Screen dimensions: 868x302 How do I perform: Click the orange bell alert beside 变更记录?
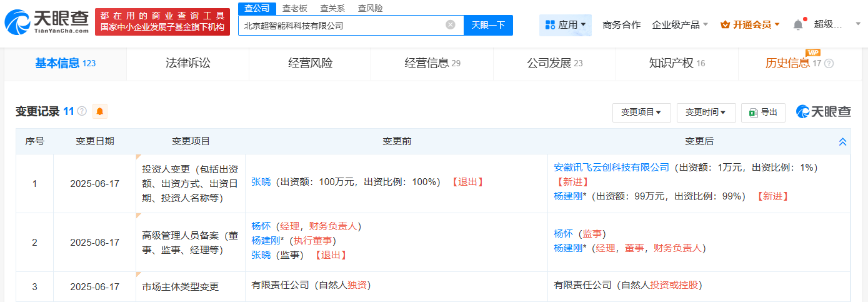pyautogui.click(x=99, y=111)
